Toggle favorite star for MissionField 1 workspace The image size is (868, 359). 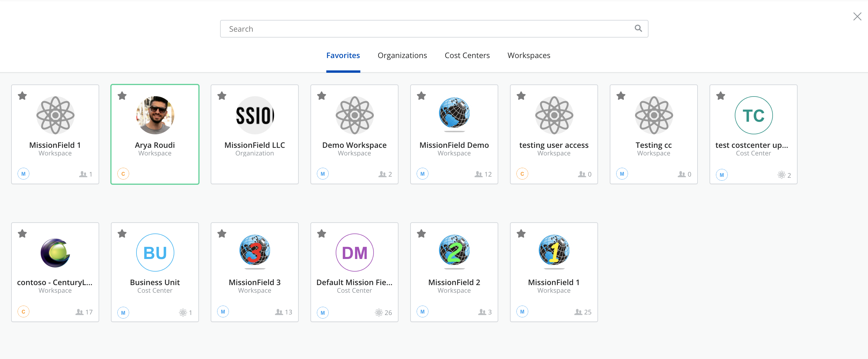pyautogui.click(x=23, y=95)
